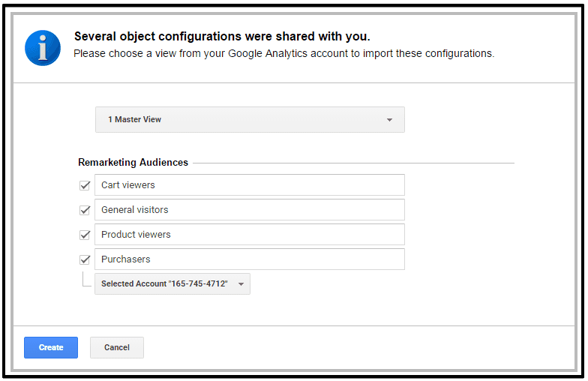Select the Purchasers text input

(x=250, y=259)
